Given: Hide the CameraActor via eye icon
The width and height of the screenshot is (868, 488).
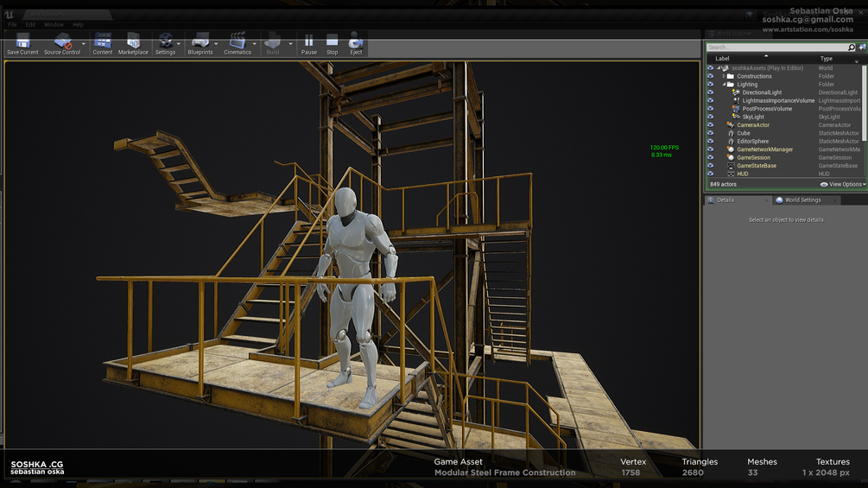Looking at the screenshot, I should (x=710, y=125).
